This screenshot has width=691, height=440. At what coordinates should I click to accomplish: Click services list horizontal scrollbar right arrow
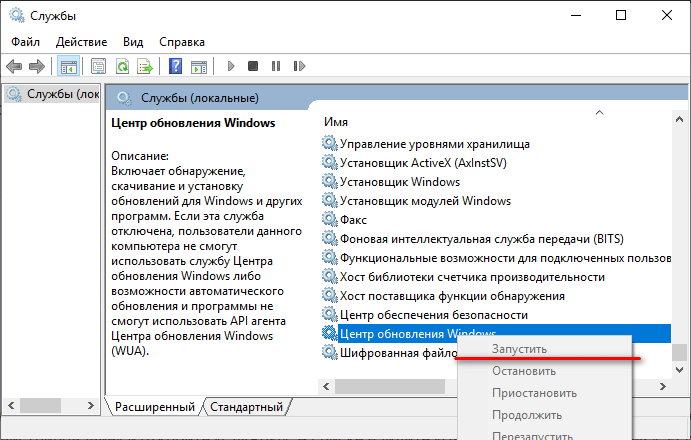[x=663, y=387]
